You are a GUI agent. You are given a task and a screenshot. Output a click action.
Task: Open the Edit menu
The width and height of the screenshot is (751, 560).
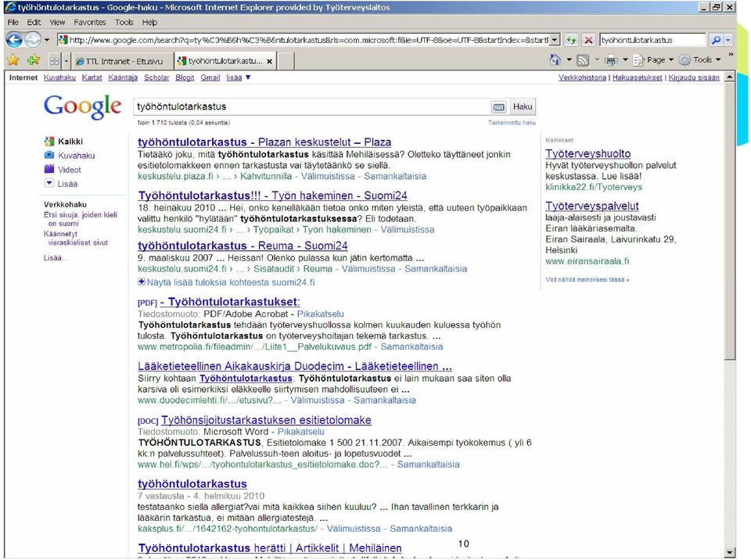point(34,22)
